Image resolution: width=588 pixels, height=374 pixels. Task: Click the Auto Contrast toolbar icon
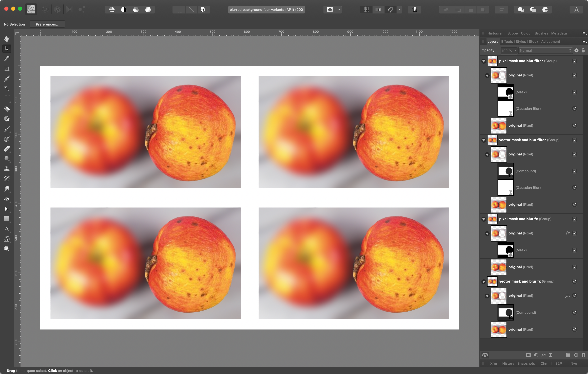pyautogui.click(x=124, y=9)
